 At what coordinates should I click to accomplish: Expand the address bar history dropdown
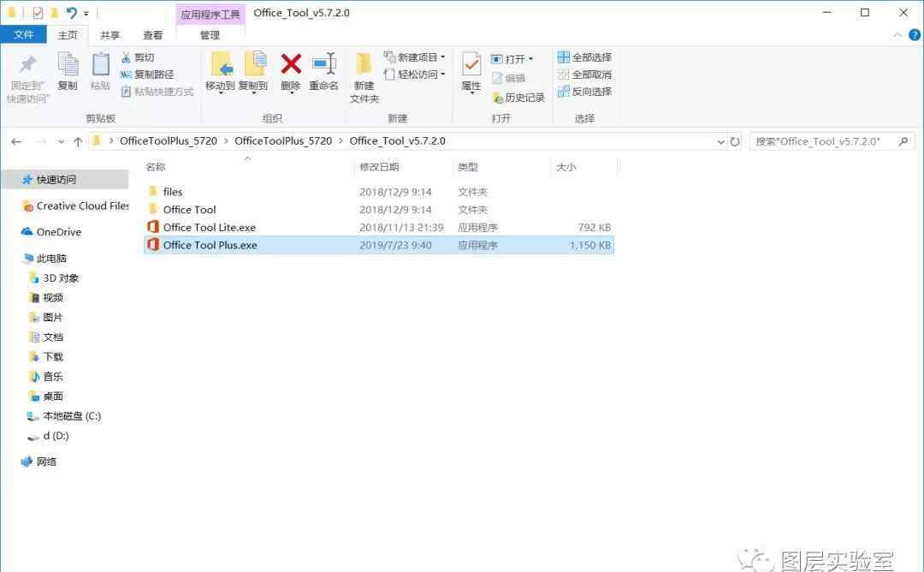point(720,141)
